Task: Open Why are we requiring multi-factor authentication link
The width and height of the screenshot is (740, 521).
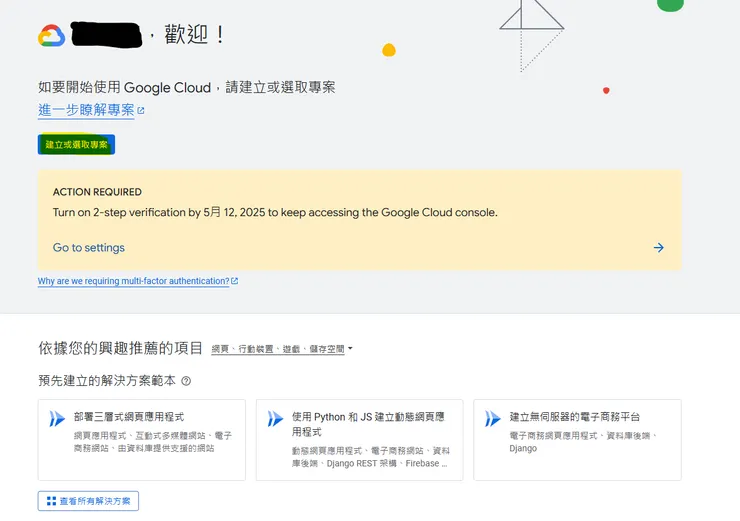Action: click(134, 281)
